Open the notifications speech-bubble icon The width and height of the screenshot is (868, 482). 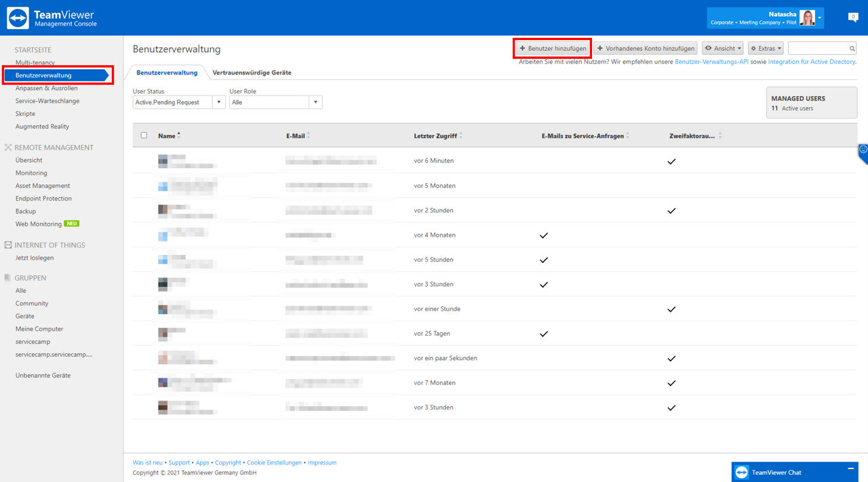coord(853,17)
